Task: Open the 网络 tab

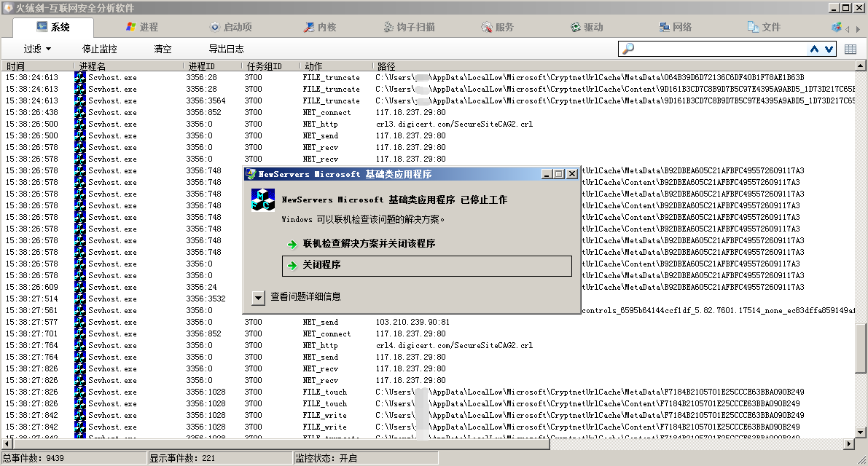Action: coord(675,27)
